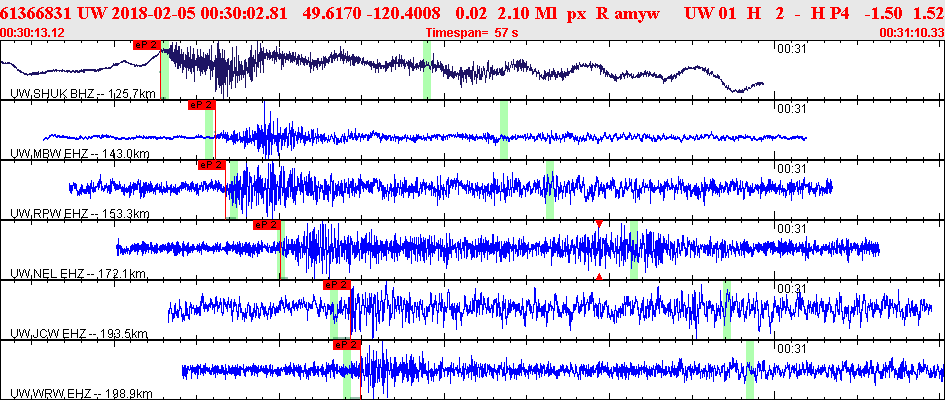Screen dimensions: 945x400
Task: Select the eP 2 pick flag on WRW trace
Action: click(347, 345)
